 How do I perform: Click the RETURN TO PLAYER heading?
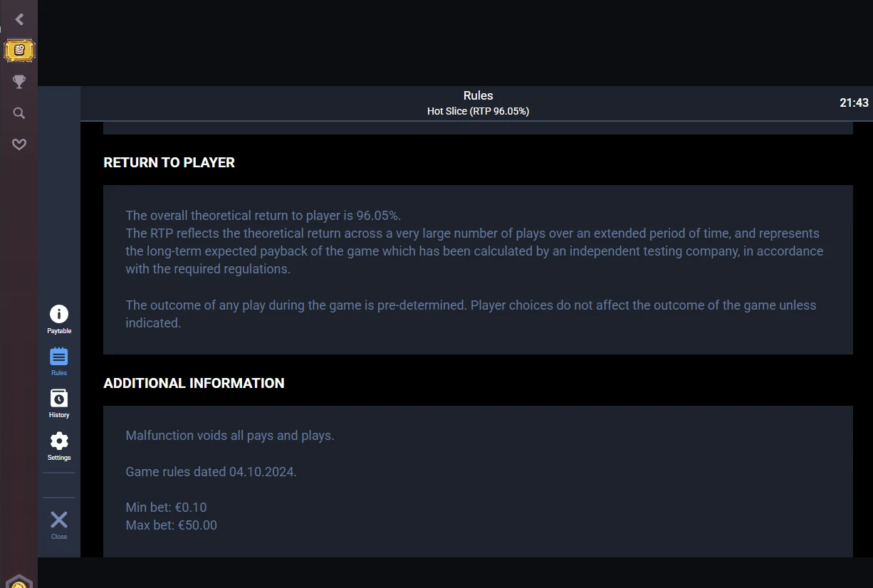tap(169, 162)
